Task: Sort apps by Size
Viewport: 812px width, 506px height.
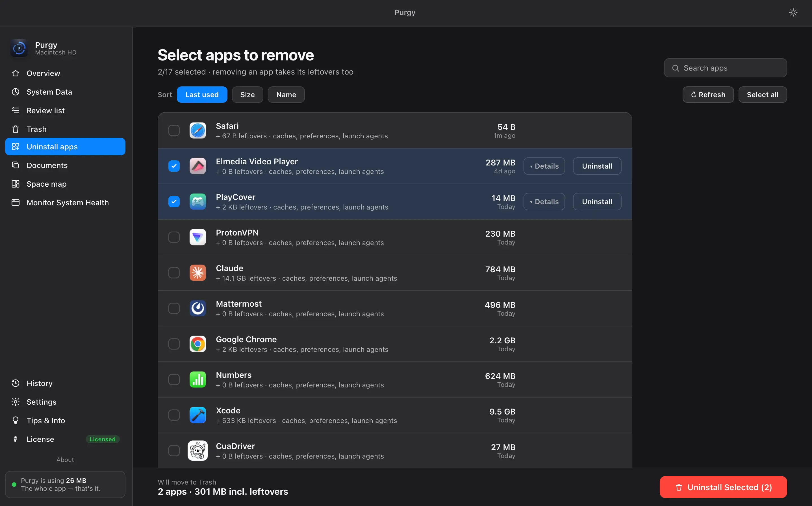Action: click(247, 95)
